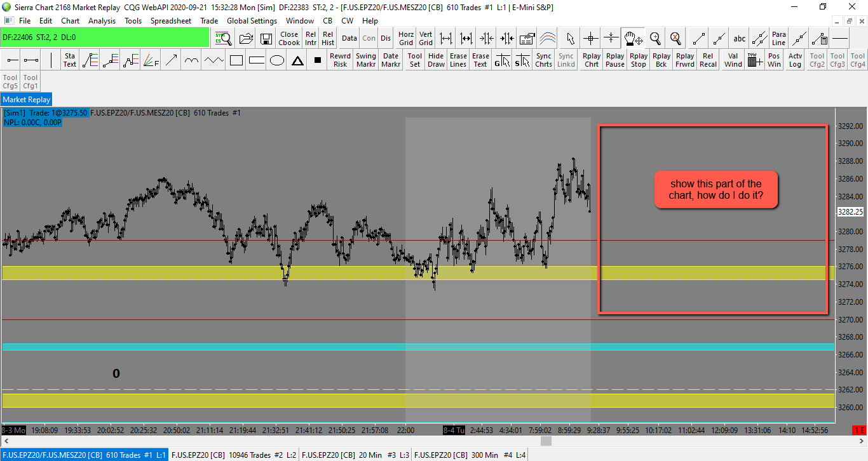Click the Market Replay label

coord(27,100)
